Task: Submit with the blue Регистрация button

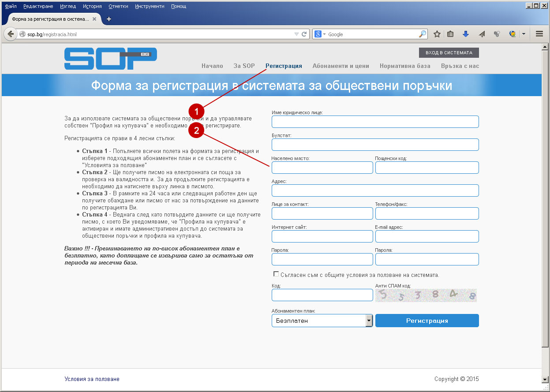Action: click(x=427, y=321)
